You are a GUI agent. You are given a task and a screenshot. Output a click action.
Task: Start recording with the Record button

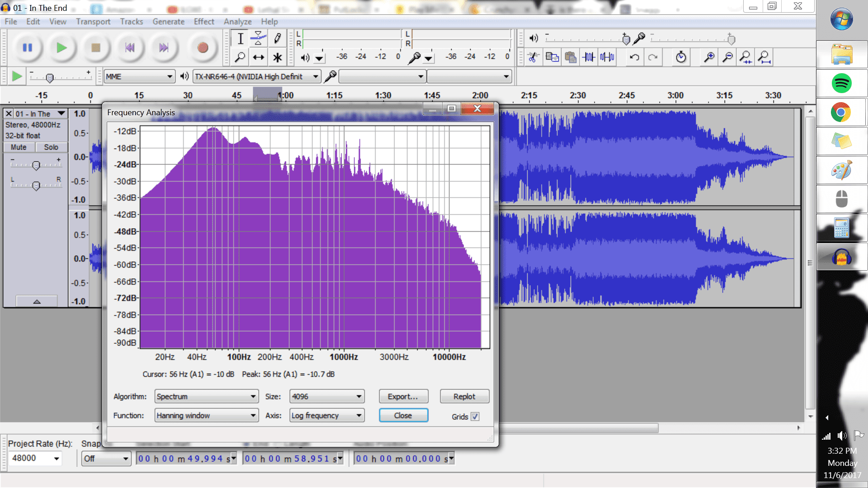(203, 47)
